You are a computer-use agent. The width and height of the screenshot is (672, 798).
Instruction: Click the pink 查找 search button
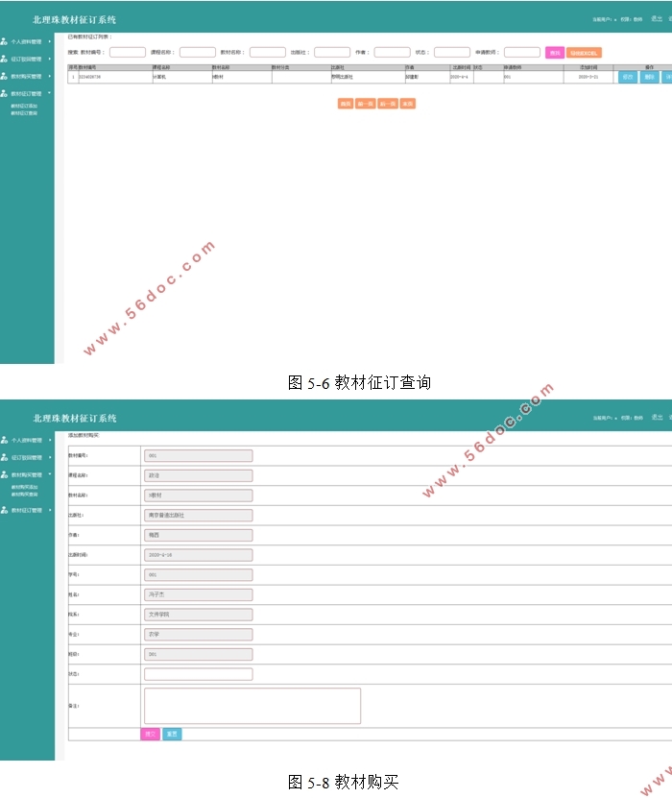pyautogui.click(x=555, y=53)
